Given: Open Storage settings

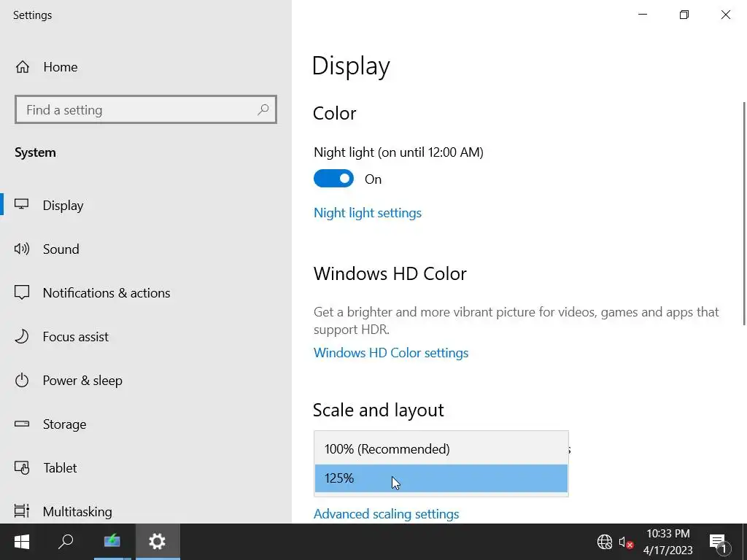Looking at the screenshot, I should point(146,424).
